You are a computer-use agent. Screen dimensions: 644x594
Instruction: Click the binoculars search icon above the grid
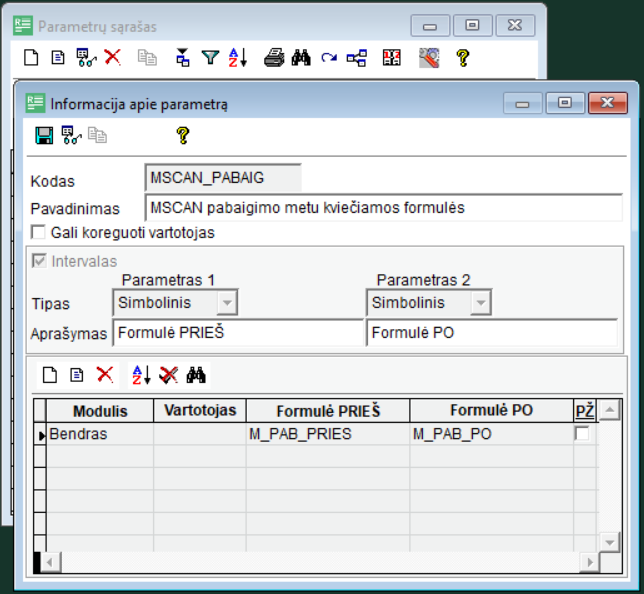196,375
